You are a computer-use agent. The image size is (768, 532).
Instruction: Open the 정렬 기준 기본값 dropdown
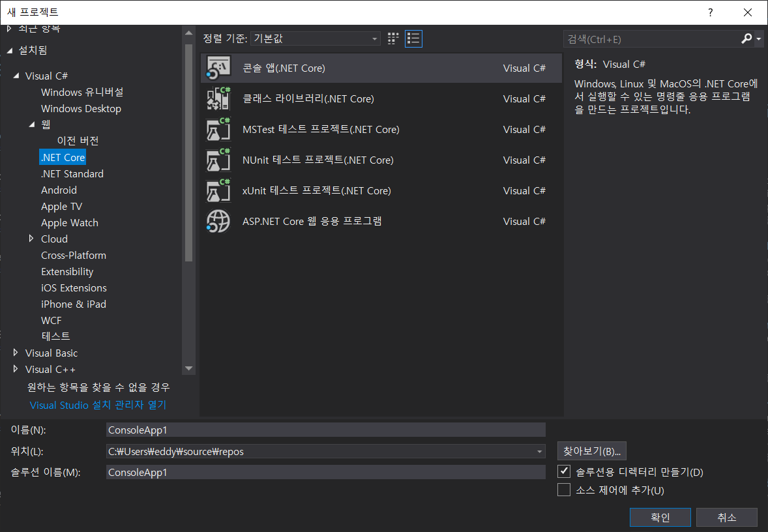pos(316,38)
